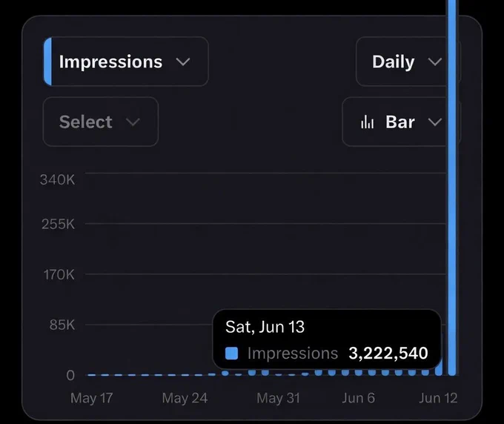The width and height of the screenshot is (504, 424).
Task: Click the chevron beside Select
Action: (x=133, y=122)
